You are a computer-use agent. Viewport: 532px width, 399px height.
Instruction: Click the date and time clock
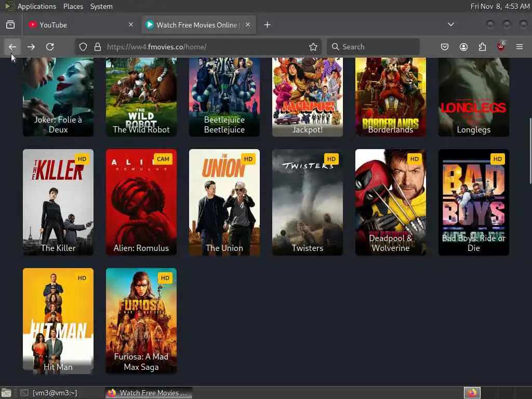click(x=500, y=6)
